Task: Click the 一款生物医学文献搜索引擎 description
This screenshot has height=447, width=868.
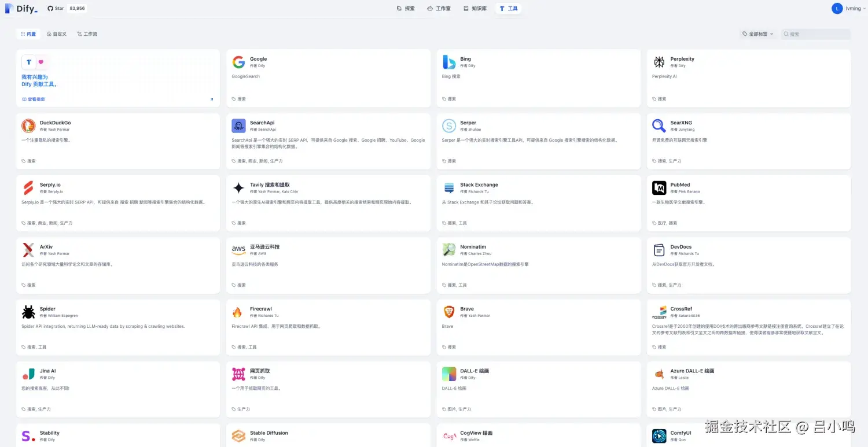Action: (x=679, y=202)
